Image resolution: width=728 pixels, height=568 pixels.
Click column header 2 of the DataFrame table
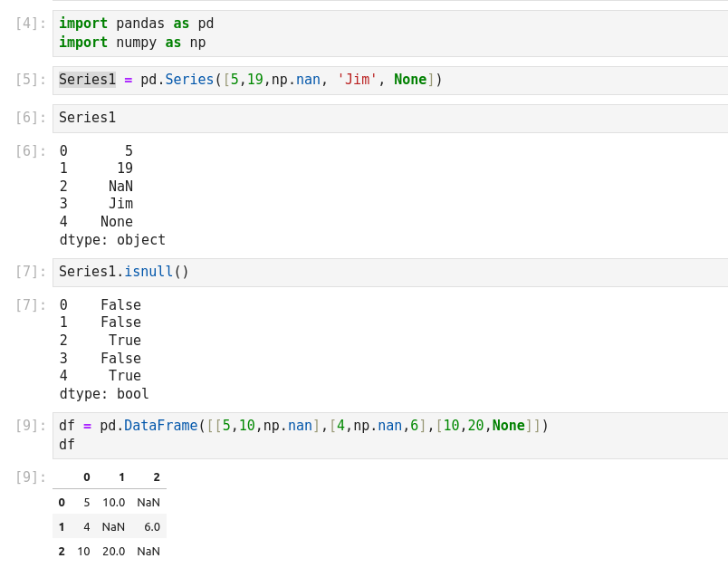tap(156, 477)
